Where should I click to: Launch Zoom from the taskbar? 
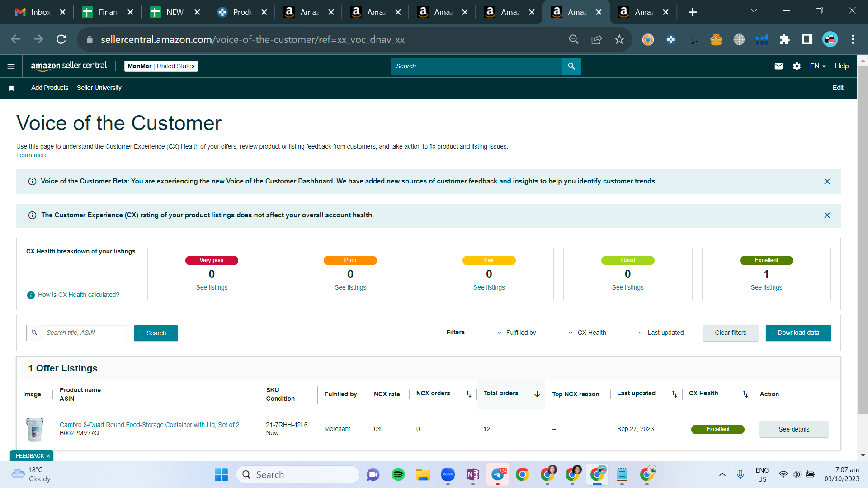pyautogui.click(x=448, y=474)
